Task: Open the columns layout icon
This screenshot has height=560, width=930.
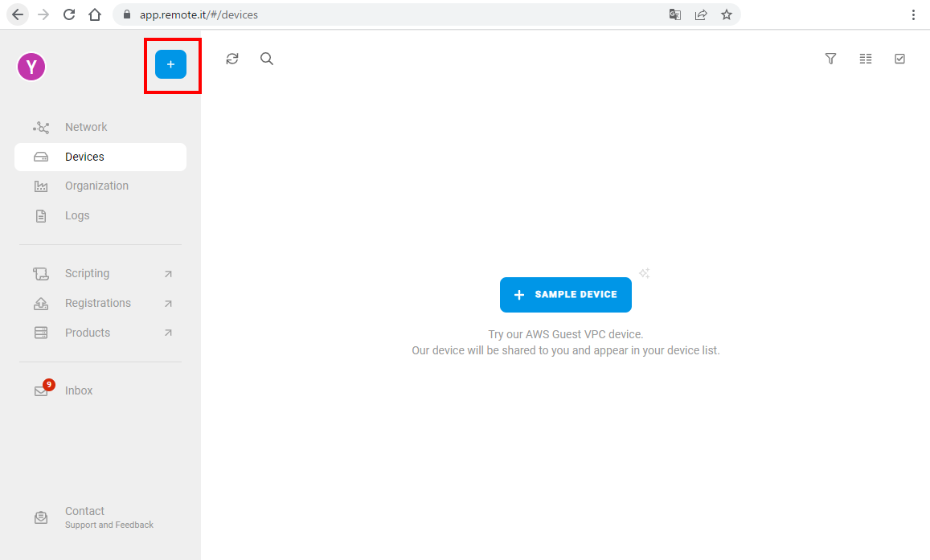Action: 865,59
